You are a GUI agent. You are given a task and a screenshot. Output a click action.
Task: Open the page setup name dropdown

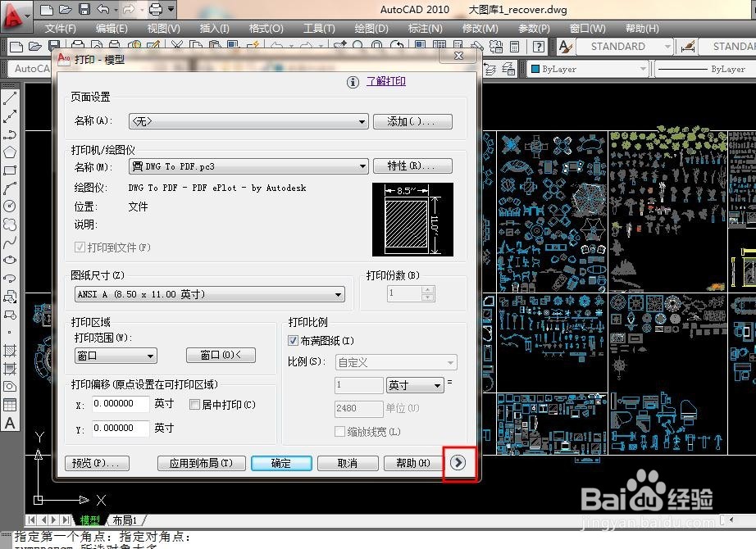coord(248,121)
